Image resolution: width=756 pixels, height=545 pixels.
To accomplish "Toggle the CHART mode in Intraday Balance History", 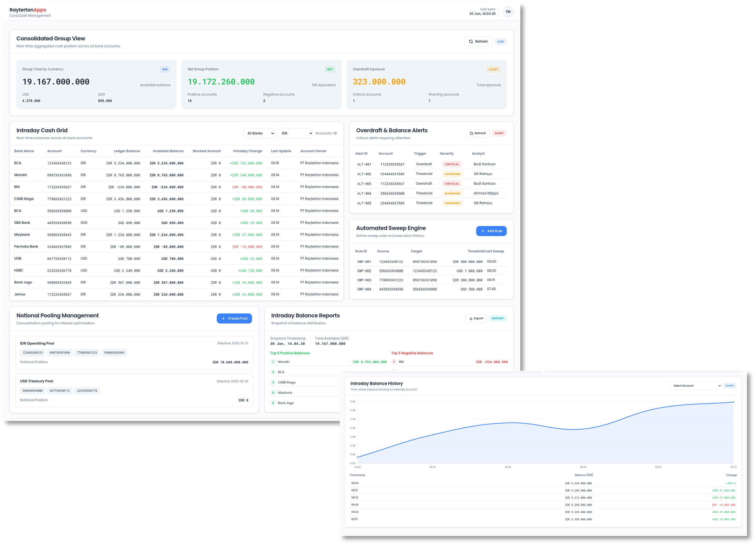I will point(730,385).
